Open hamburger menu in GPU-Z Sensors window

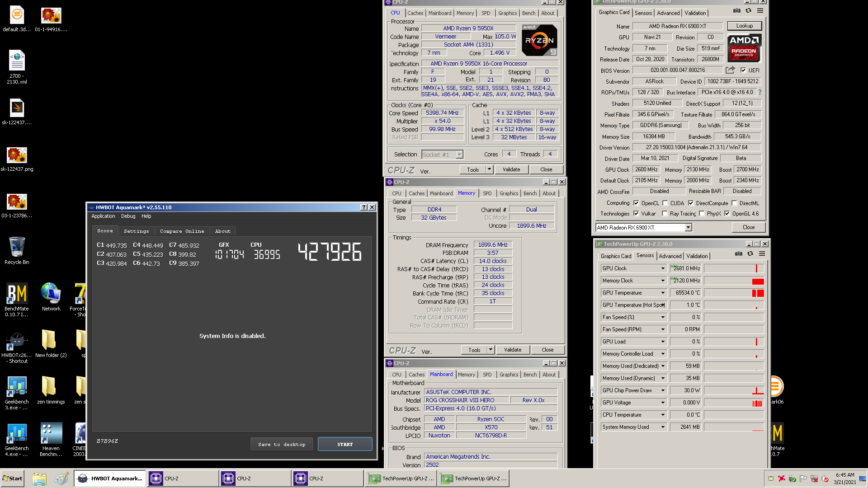(762, 254)
